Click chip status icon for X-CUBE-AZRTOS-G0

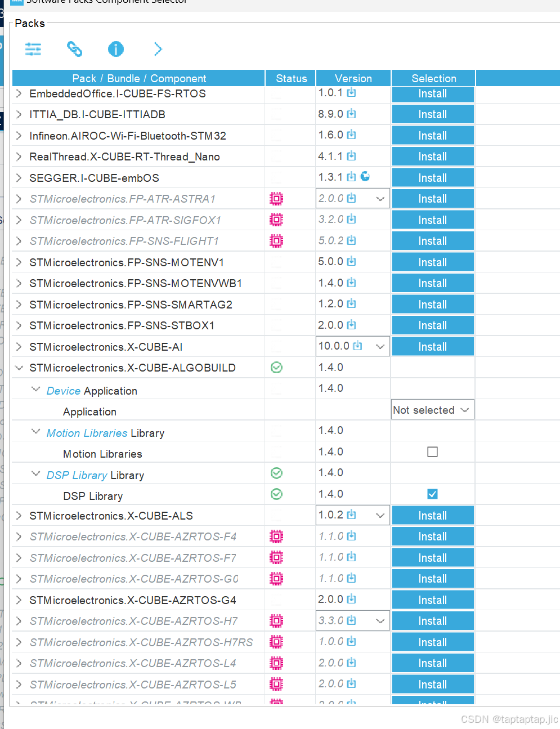pos(276,579)
